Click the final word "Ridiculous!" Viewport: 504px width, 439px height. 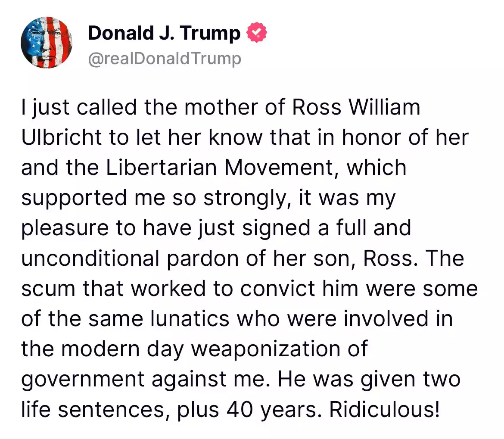[x=385, y=409]
